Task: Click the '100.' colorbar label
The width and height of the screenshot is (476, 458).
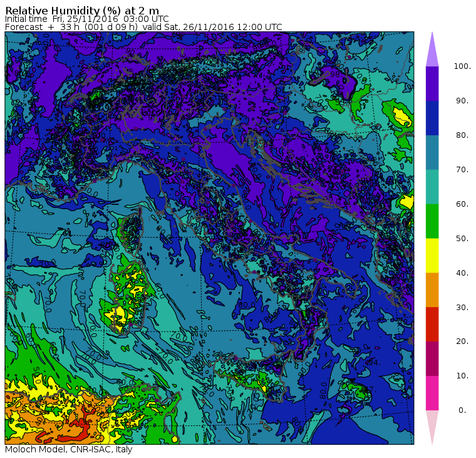Action: click(462, 66)
